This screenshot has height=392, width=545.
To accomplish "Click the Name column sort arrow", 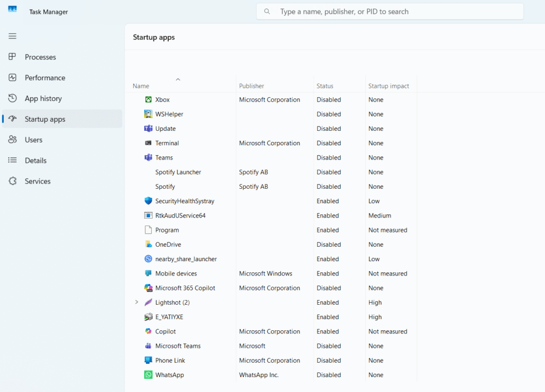I will 178,79.
